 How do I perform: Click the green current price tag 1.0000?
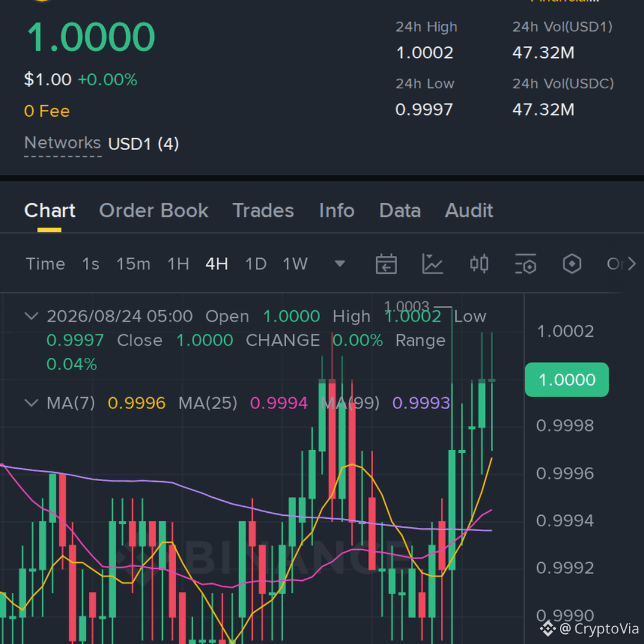tap(567, 379)
